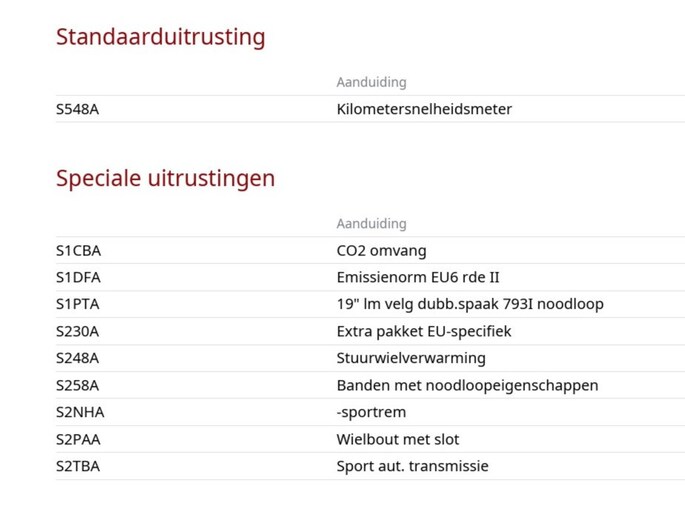
Task: Click Extra pakket EU-specifiek entry
Action: click(424, 331)
